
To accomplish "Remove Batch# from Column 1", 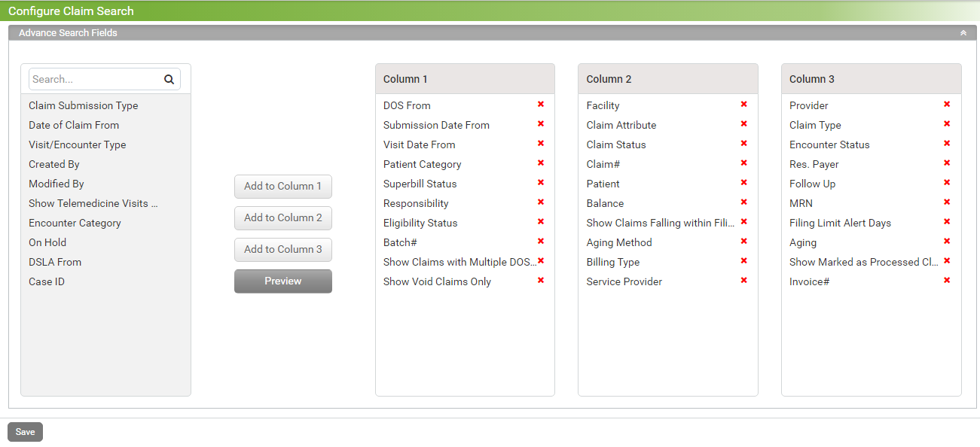I will click(541, 241).
